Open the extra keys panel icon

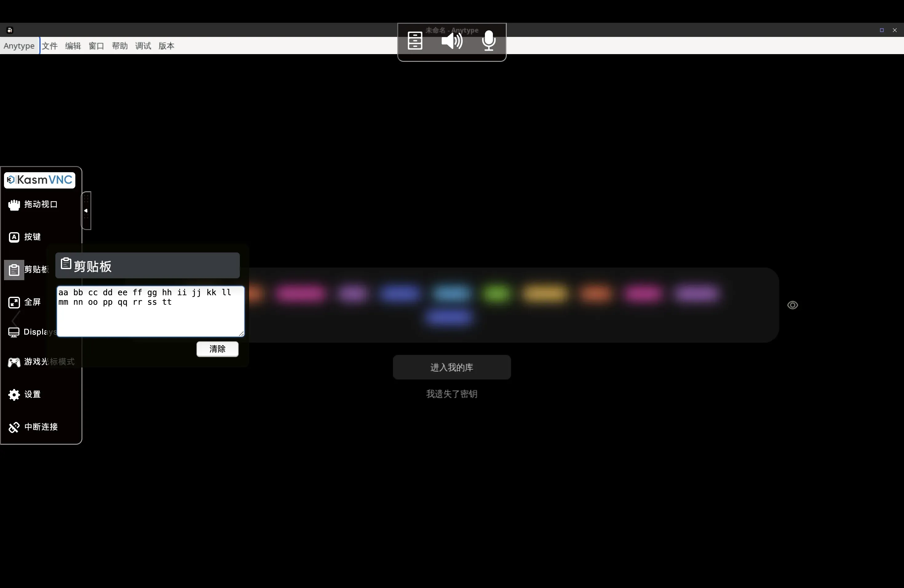click(x=14, y=237)
